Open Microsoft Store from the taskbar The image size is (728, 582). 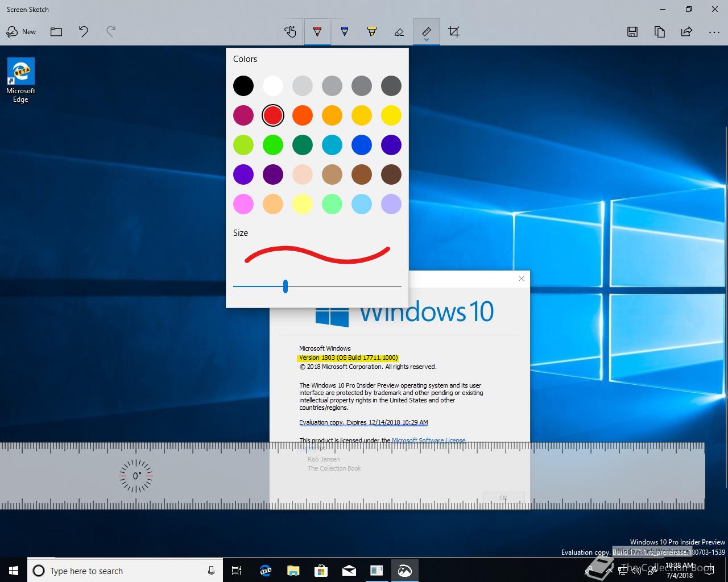(x=321, y=571)
